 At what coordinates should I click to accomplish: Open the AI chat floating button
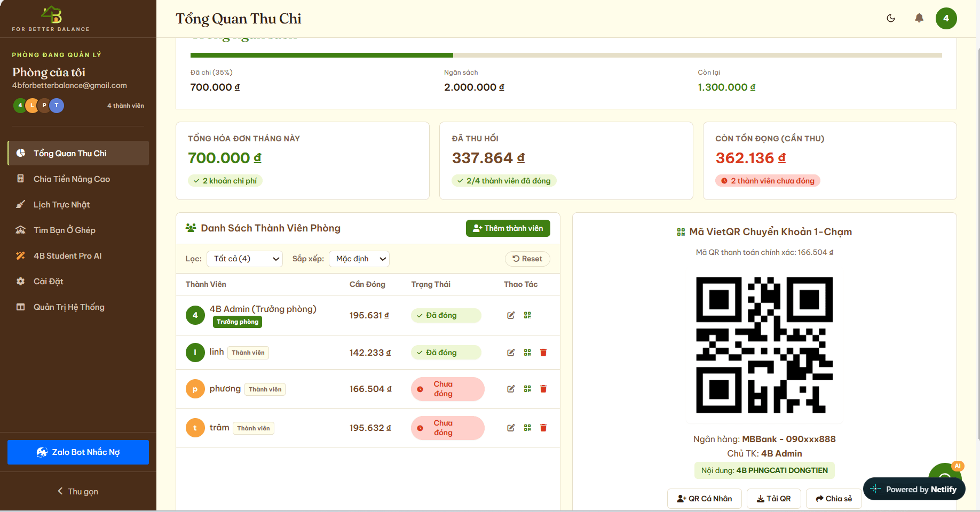click(x=945, y=471)
